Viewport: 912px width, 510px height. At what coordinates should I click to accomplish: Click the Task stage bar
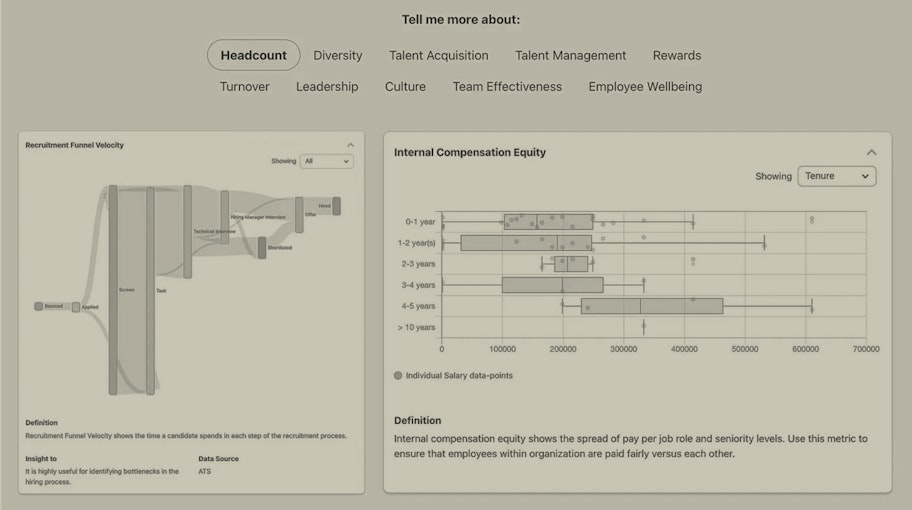[x=150, y=290]
